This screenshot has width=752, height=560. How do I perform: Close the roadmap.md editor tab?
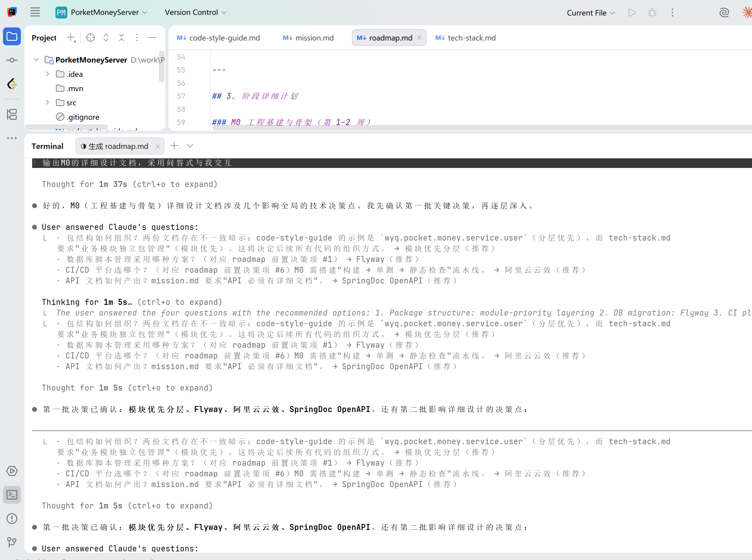(x=419, y=38)
